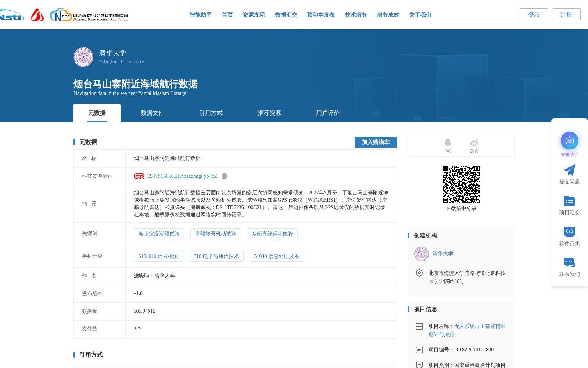Click the NSTL logo in header
This screenshot has width=588, height=368.
(12, 15)
